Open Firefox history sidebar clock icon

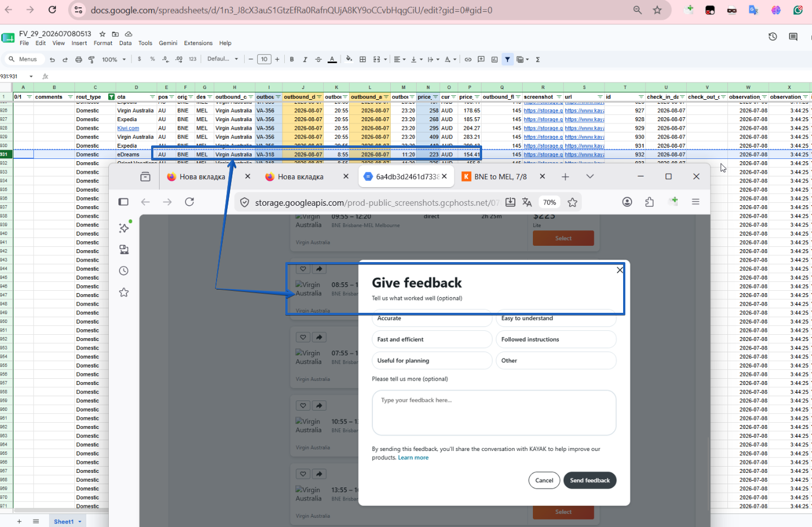[x=124, y=271]
